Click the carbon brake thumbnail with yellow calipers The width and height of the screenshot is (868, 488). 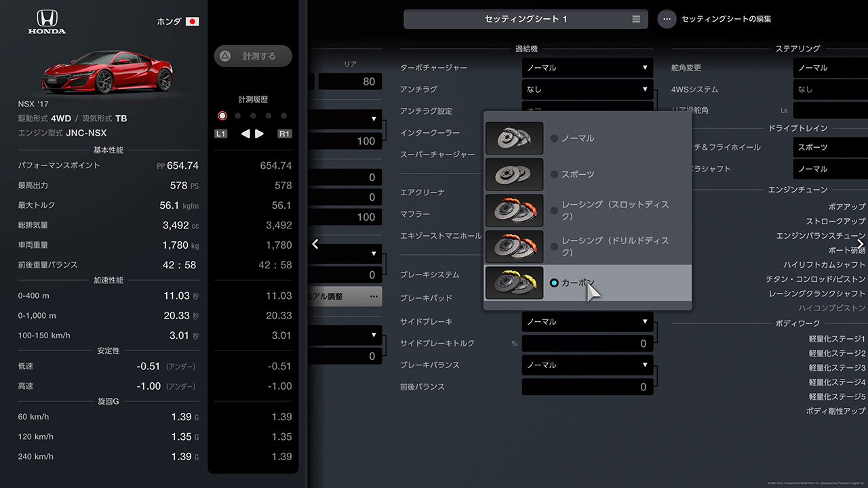(515, 283)
